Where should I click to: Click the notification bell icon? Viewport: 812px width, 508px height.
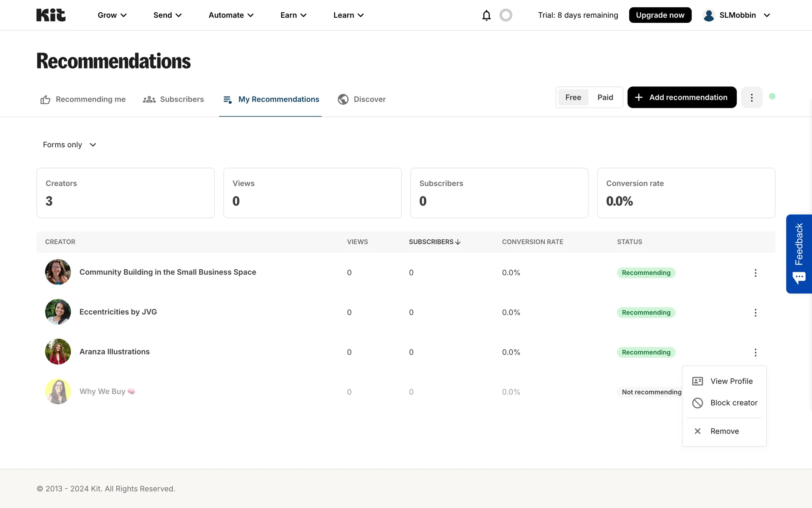486,15
